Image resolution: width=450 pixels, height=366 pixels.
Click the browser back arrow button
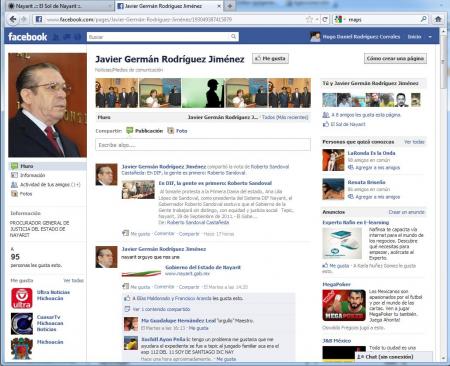[13, 19]
